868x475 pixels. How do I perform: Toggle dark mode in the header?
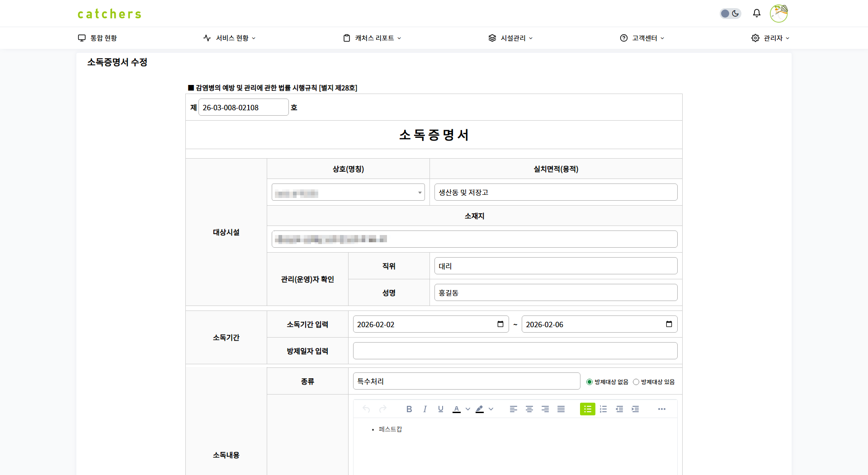click(x=730, y=14)
